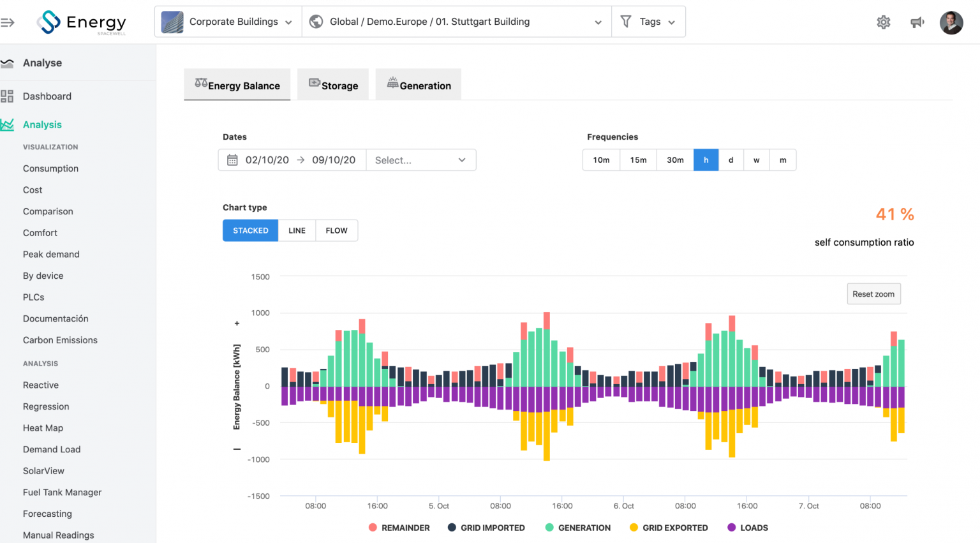Viewport: 980px width, 543px height.
Task: Switch chart type to LINE
Action: point(297,230)
